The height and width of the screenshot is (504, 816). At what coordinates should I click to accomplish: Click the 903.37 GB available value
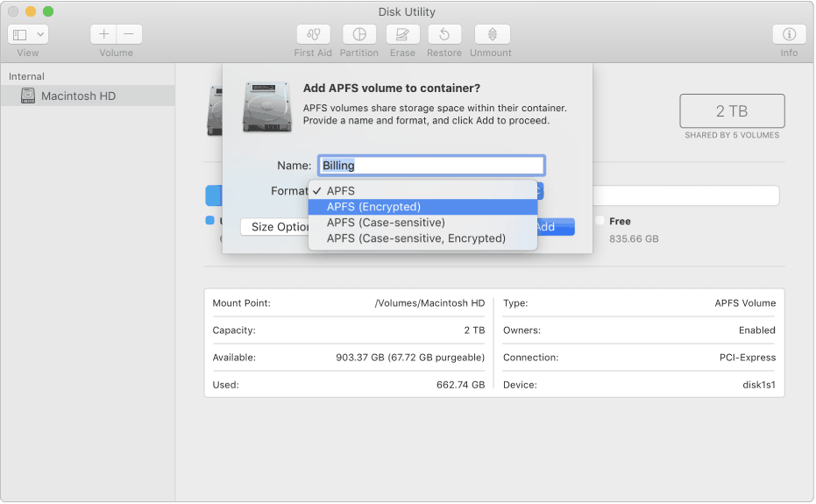click(x=410, y=358)
